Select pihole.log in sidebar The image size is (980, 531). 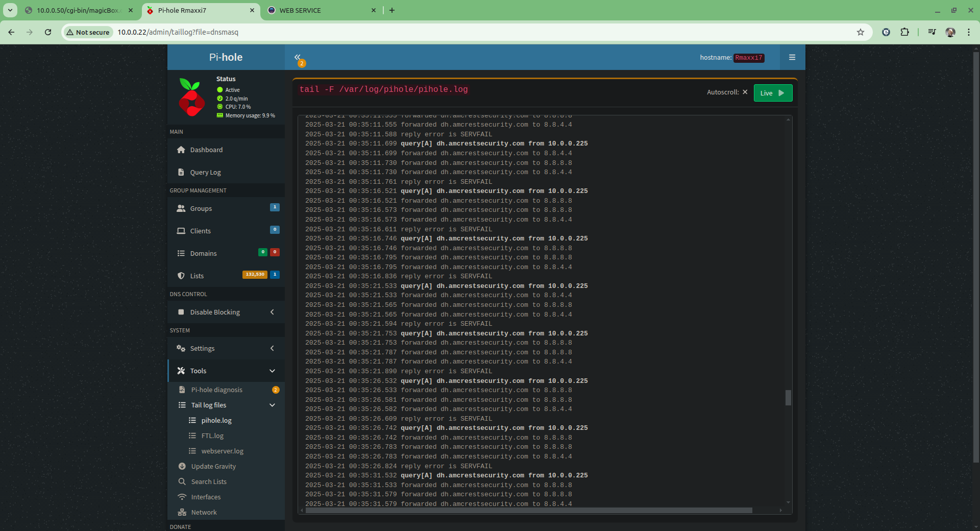tap(216, 420)
